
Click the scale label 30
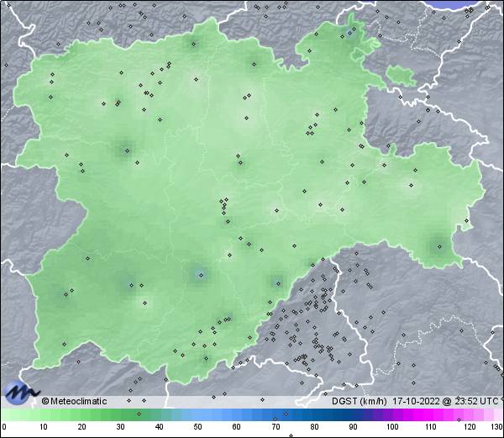click(120, 427)
